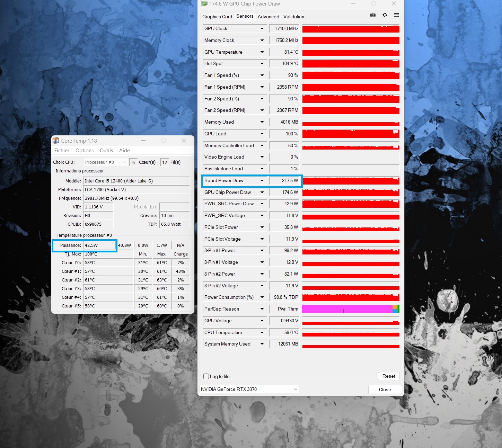Click the PerfCap Reason color graph

tap(351, 309)
